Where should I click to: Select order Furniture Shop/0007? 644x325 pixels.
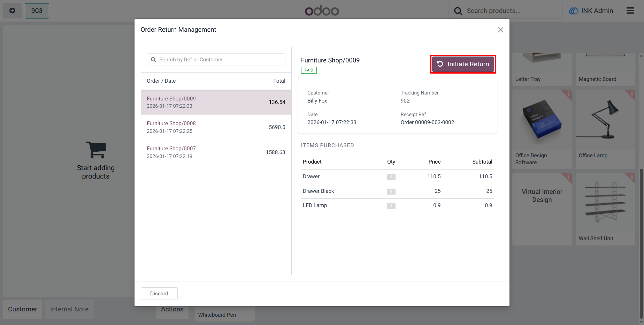tap(216, 152)
